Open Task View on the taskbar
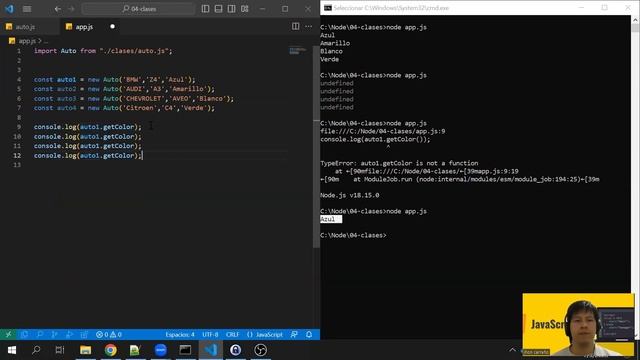The width and height of the screenshot is (640, 360). pos(60,350)
